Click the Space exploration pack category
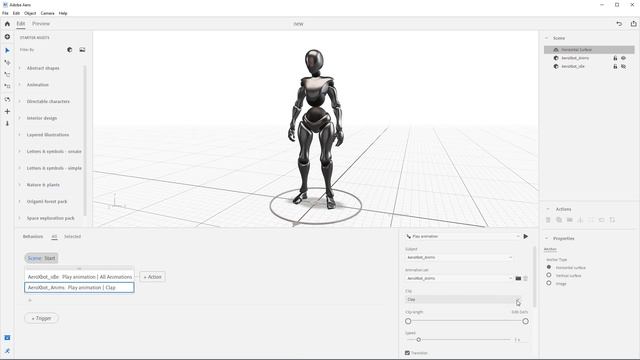 [51, 218]
